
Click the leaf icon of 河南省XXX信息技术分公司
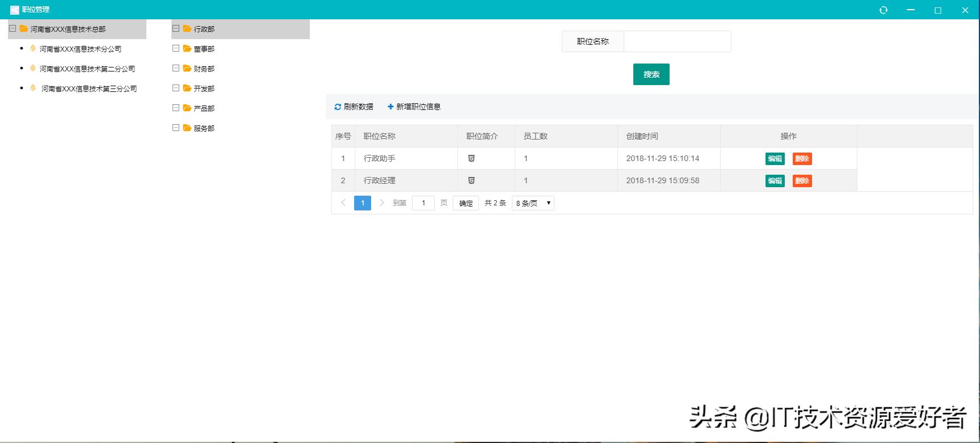(33, 48)
